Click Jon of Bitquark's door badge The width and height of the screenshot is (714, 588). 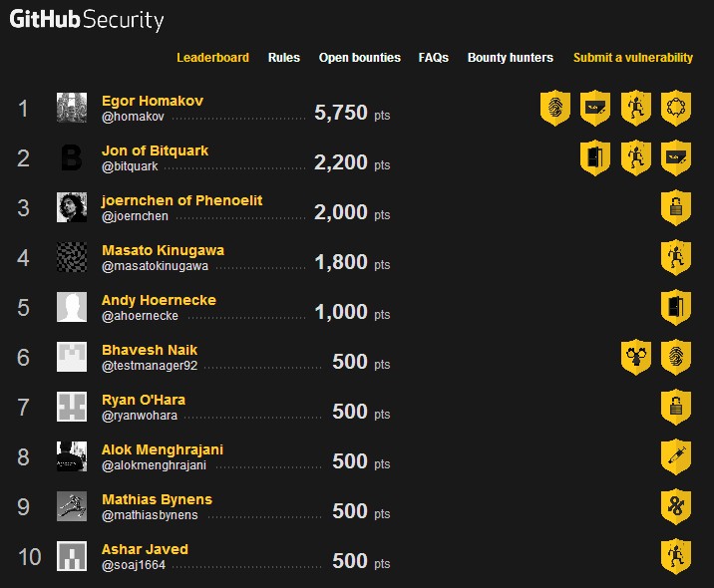click(595, 157)
